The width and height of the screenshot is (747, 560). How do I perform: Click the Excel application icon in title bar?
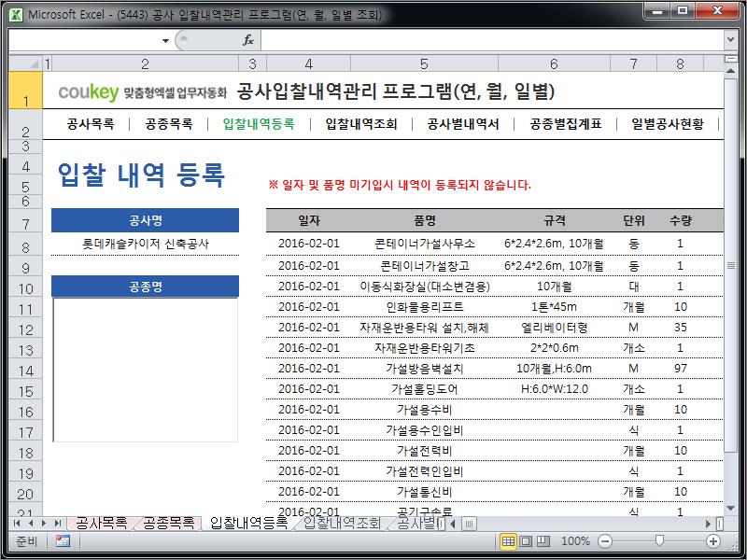[16, 15]
